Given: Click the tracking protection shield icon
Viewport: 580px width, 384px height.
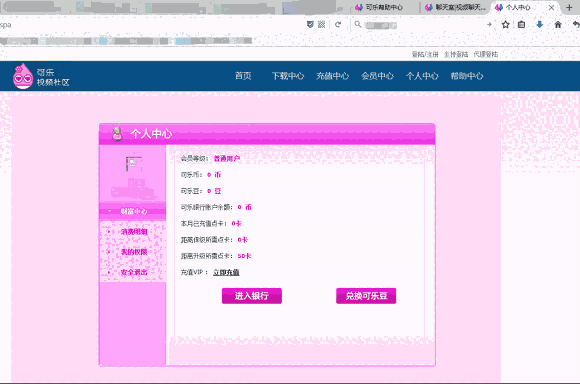Looking at the screenshot, I should 310,24.
